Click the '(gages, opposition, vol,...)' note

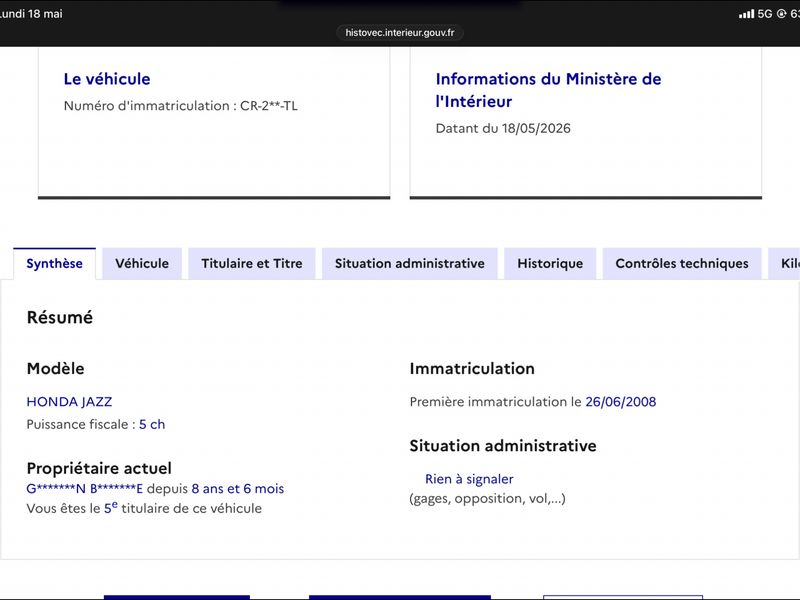487,498
